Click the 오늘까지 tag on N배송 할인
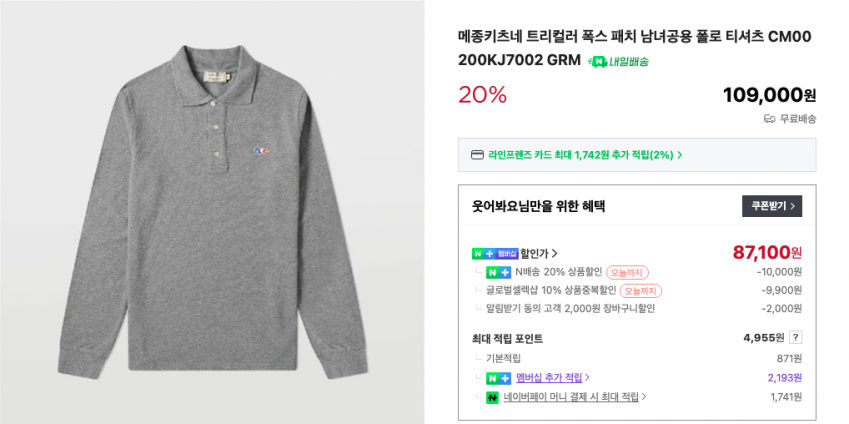Viewport: 849px width, 424px height. pyautogui.click(x=627, y=272)
